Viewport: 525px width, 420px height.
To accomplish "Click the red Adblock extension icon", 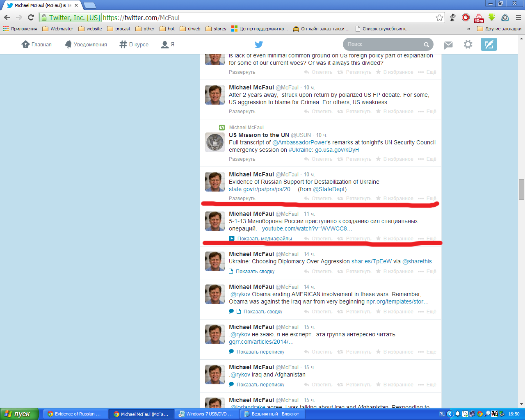I will coord(466,18).
